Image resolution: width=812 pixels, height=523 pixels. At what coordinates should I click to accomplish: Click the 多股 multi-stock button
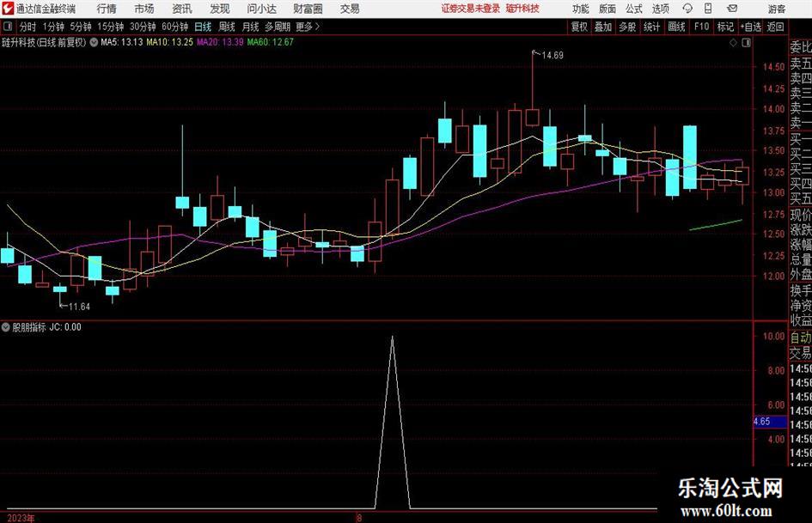pos(627,27)
